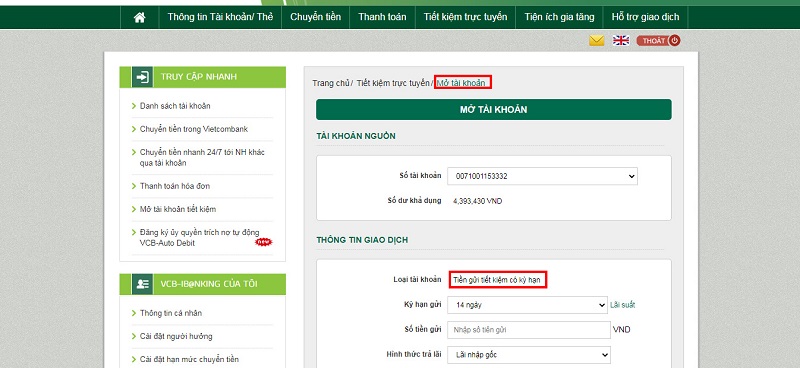Click the arrow beside Thanh toán hóa đơn
This screenshot has width=800, height=368.
(x=134, y=186)
